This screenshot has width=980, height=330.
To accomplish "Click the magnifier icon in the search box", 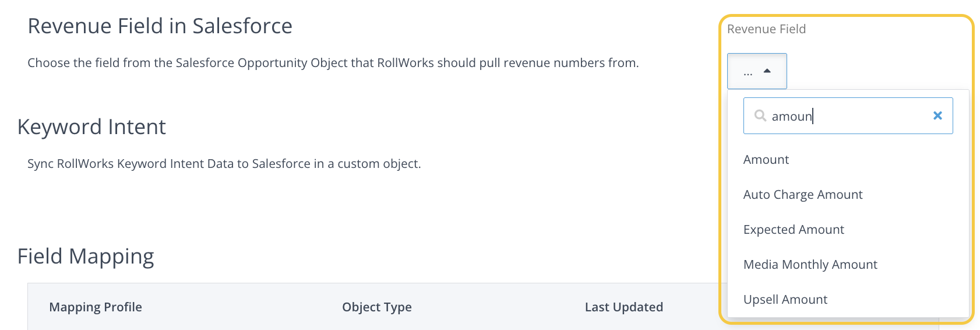I will point(760,115).
